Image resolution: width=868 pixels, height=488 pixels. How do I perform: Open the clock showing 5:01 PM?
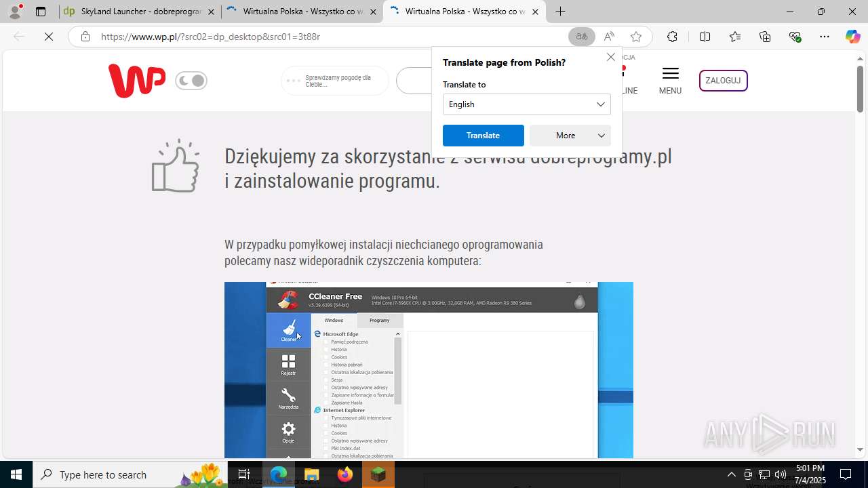810,474
